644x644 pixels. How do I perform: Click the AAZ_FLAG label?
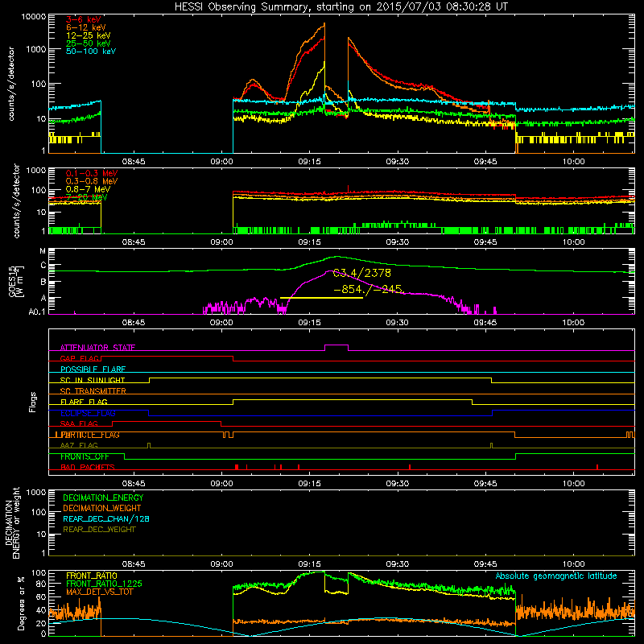79,445
